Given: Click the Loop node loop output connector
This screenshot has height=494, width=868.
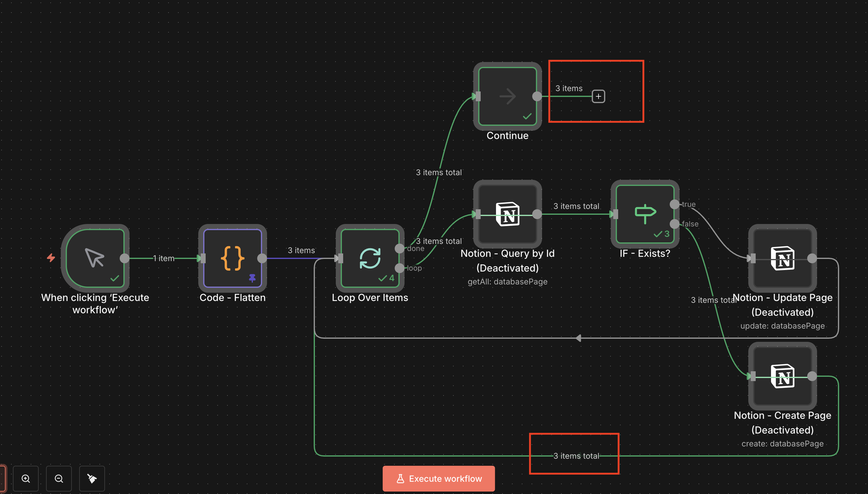Looking at the screenshot, I should 400,268.
